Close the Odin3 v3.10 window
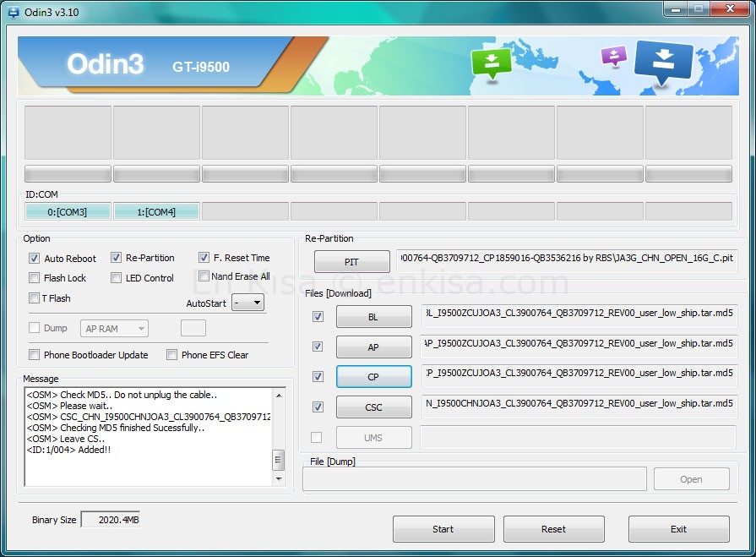Viewport: 756px width, 557px height. click(731, 9)
